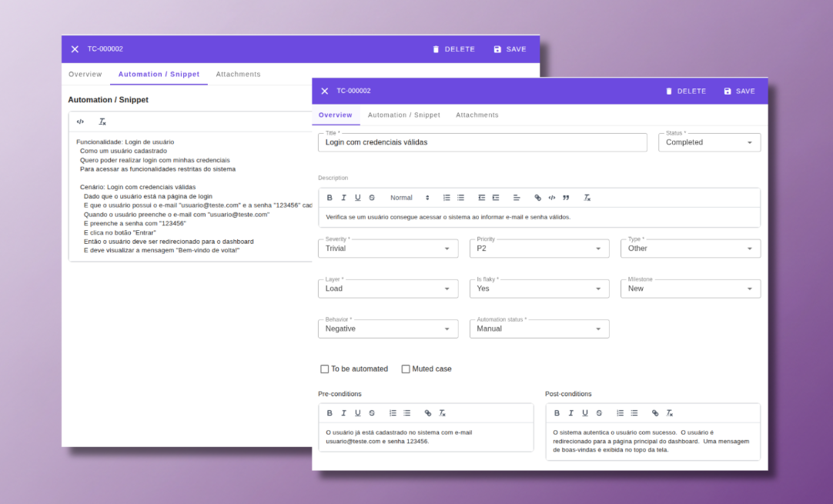
Task: Insert a link in the Pre-conditions editor
Action: coord(428,412)
